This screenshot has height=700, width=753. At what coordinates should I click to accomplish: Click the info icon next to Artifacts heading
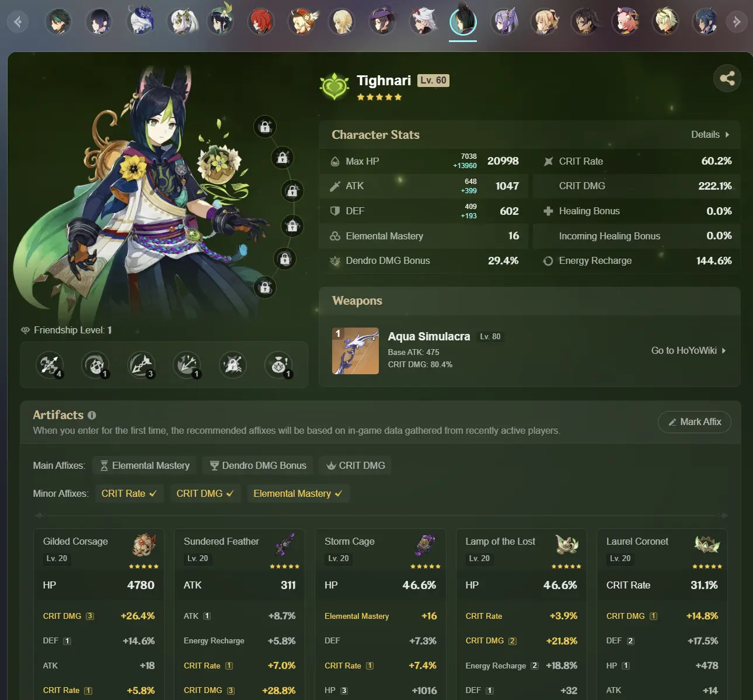tap(92, 415)
